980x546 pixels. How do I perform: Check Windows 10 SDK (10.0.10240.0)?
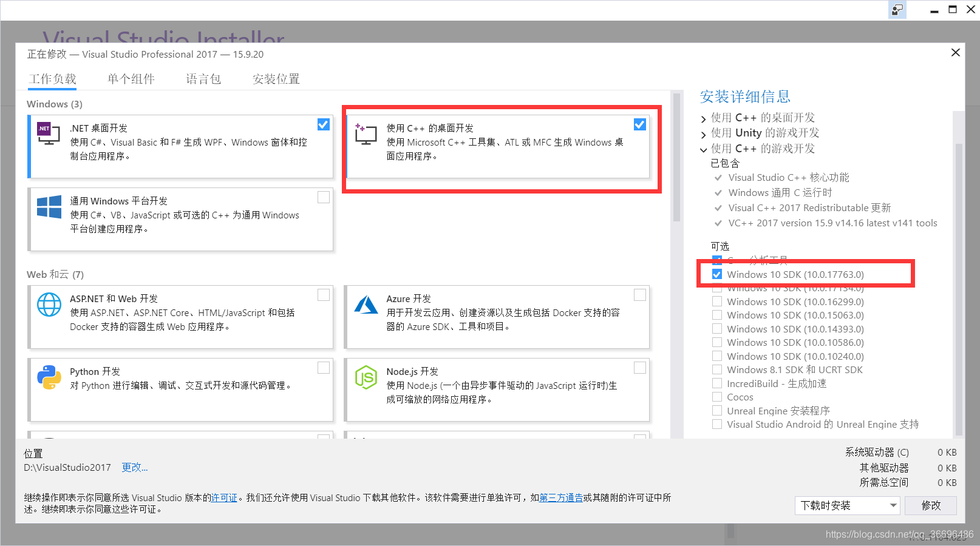coord(717,356)
